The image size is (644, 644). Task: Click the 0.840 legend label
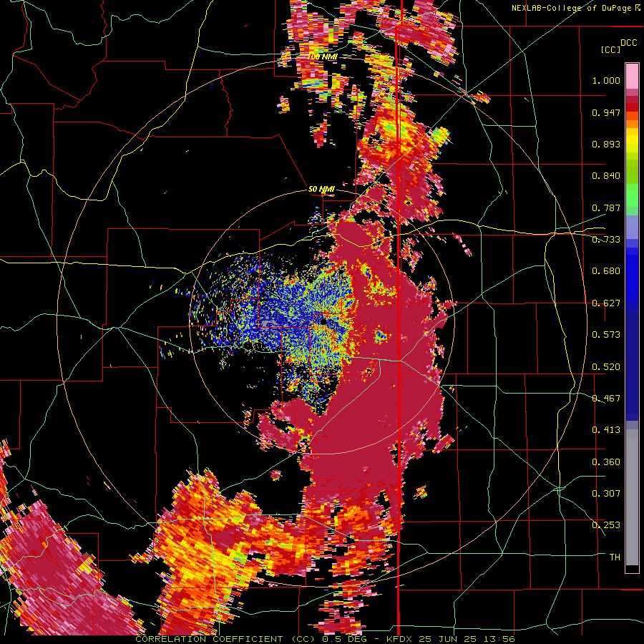606,176
